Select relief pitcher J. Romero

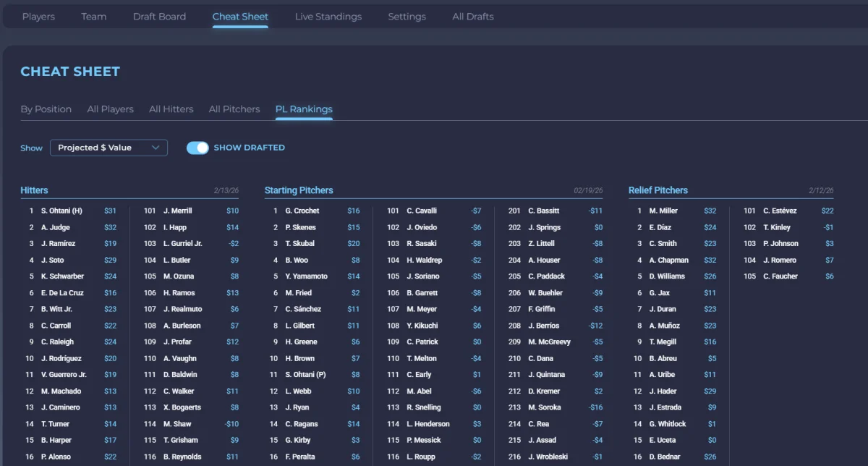click(x=780, y=260)
